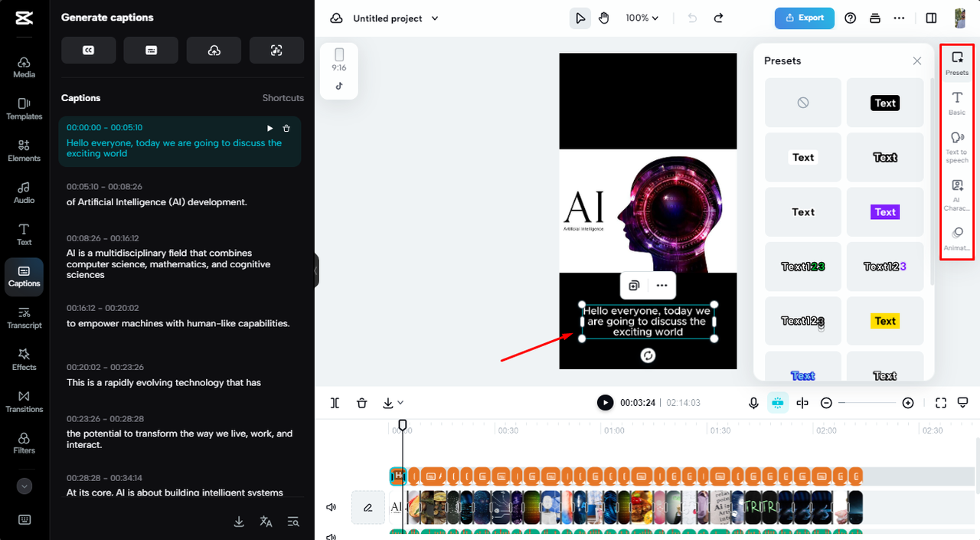Image resolution: width=980 pixels, height=540 pixels.
Task: Start a voiceover with the microphone icon
Action: (753, 402)
